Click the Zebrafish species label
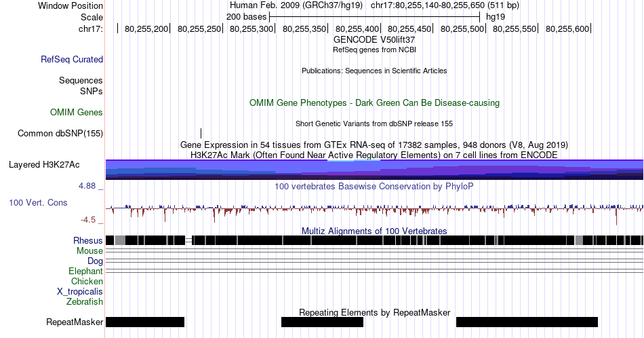This screenshot has width=644, height=338. pyautogui.click(x=85, y=301)
